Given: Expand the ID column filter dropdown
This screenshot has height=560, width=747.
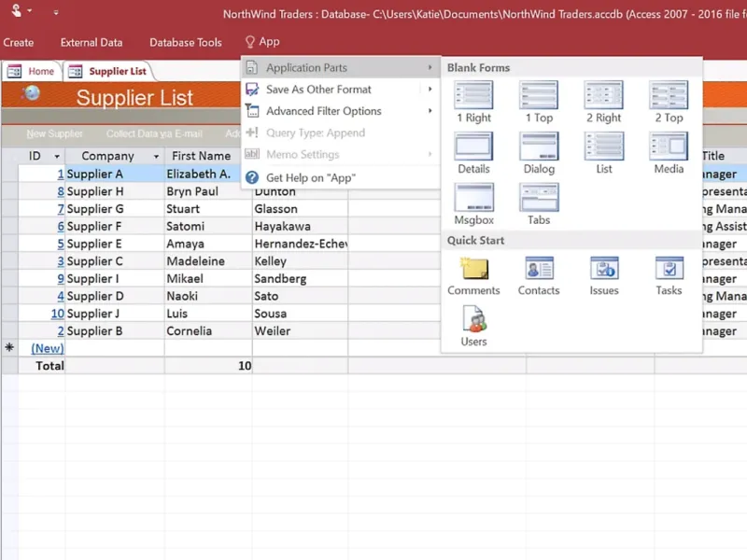Looking at the screenshot, I should click(x=57, y=156).
